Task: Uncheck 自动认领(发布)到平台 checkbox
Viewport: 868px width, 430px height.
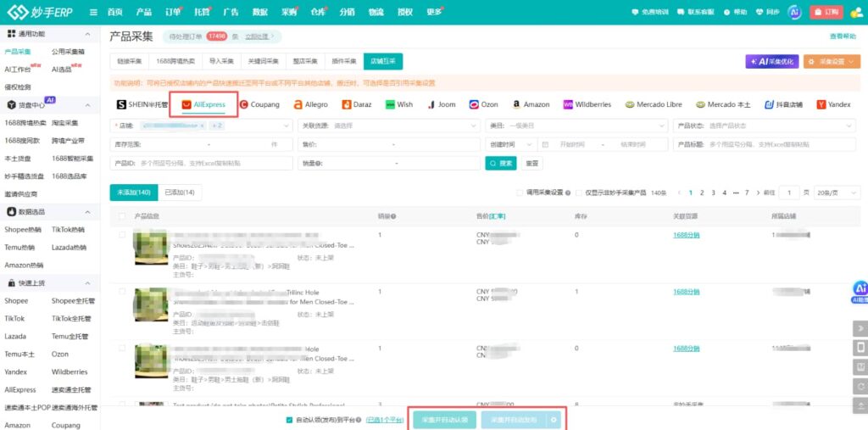Action: pos(289,420)
